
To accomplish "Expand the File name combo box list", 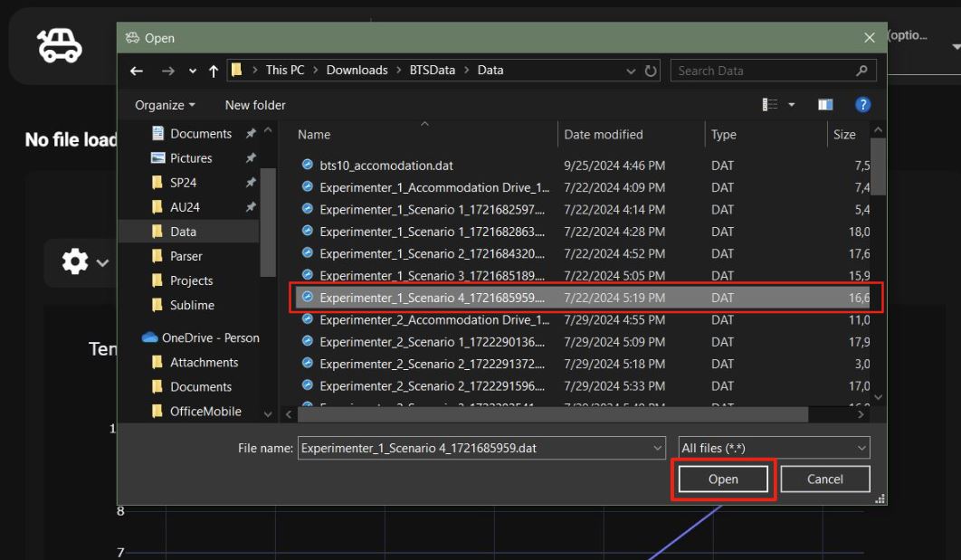I will (657, 448).
